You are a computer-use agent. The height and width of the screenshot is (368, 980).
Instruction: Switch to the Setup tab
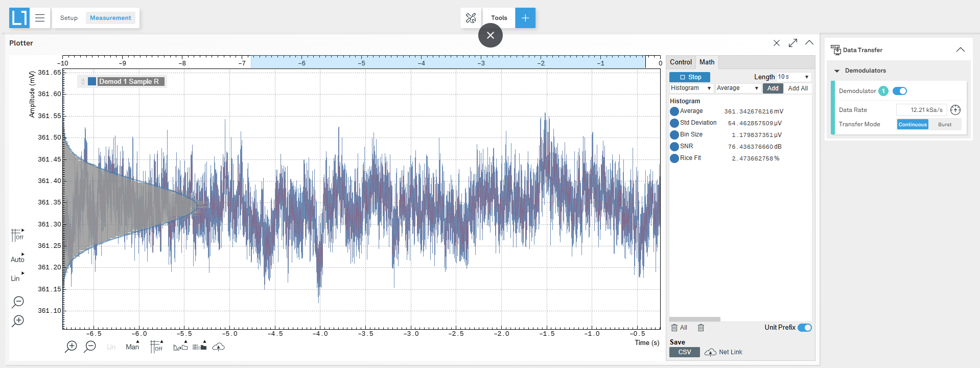tap(69, 18)
